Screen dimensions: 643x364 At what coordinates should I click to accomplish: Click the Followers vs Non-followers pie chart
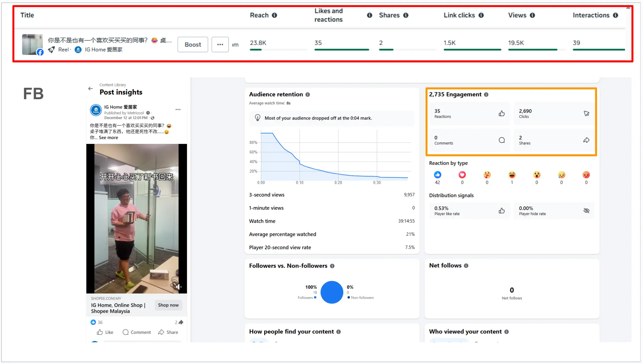pyautogui.click(x=332, y=292)
